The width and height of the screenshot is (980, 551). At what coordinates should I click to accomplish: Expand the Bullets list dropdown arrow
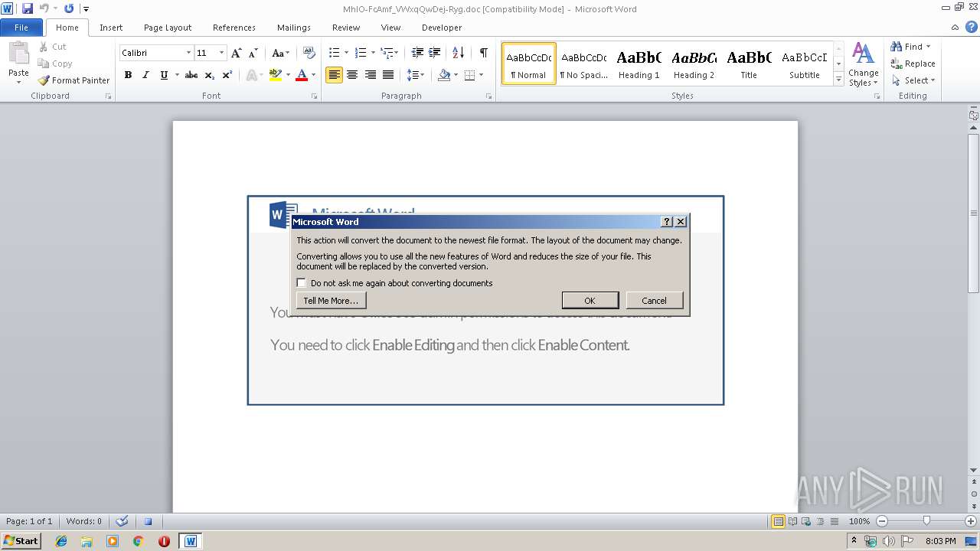tap(346, 53)
